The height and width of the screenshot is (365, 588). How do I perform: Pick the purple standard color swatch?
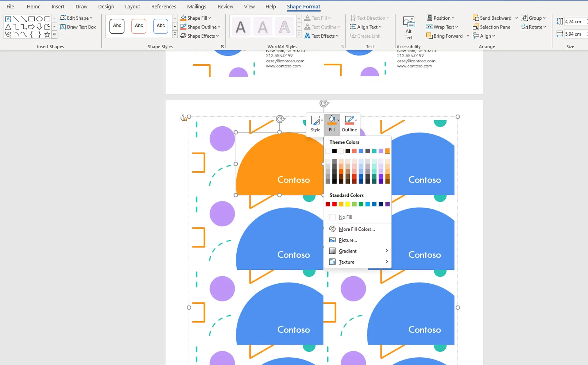387,204
